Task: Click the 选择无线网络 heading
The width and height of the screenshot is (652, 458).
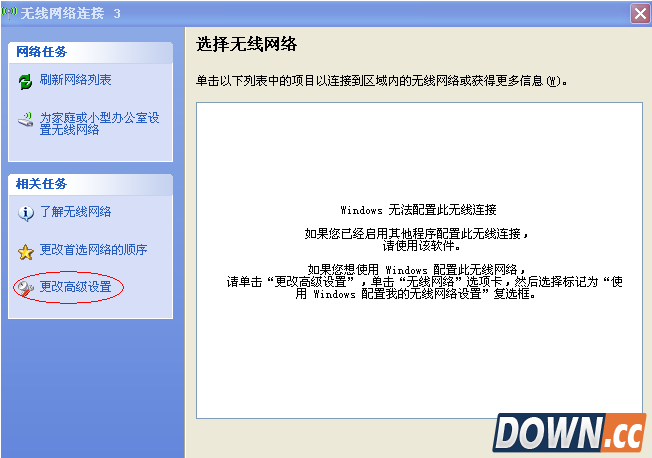Action: click(247, 45)
